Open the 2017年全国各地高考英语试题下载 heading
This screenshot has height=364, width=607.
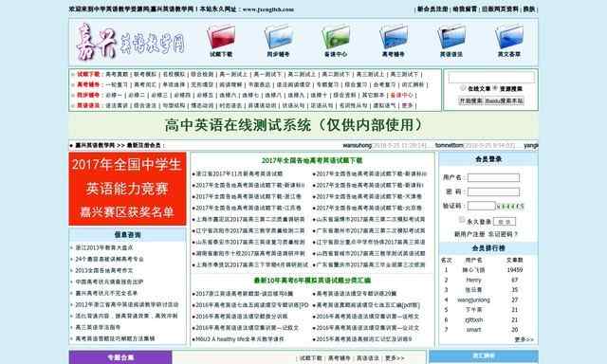312,160
